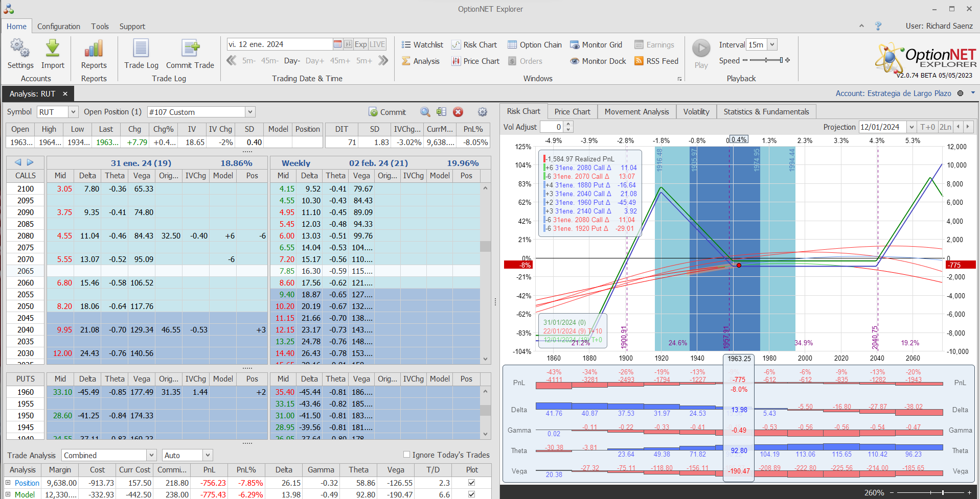Click the red delete position icon

[x=458, y=112]
